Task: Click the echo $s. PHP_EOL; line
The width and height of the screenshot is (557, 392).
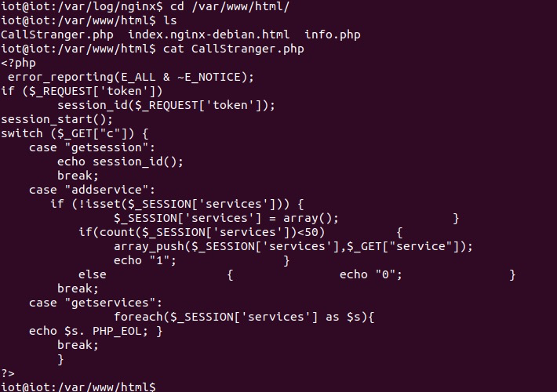Action: coord(96,331)
